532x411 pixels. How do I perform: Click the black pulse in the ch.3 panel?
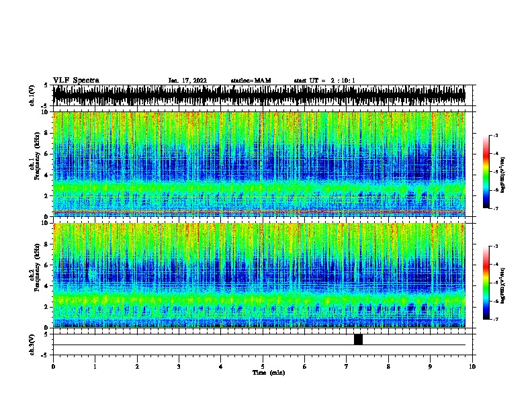pyautogui.click(x=358, y=339)
